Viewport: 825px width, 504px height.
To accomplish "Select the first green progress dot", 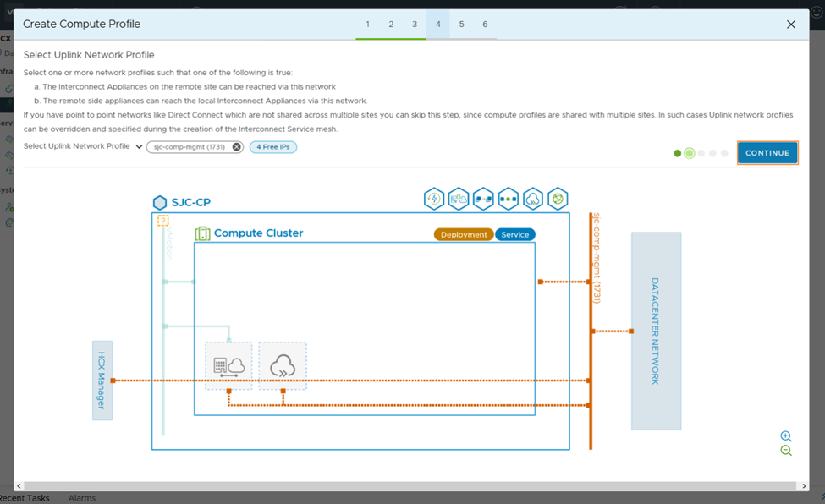I will [x=677, y=153].
